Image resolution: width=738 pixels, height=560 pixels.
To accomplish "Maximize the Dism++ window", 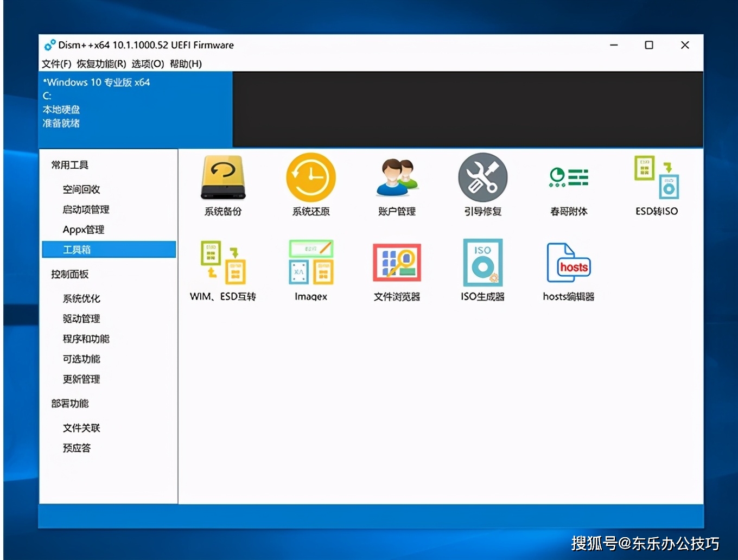I will click(649, 45).
